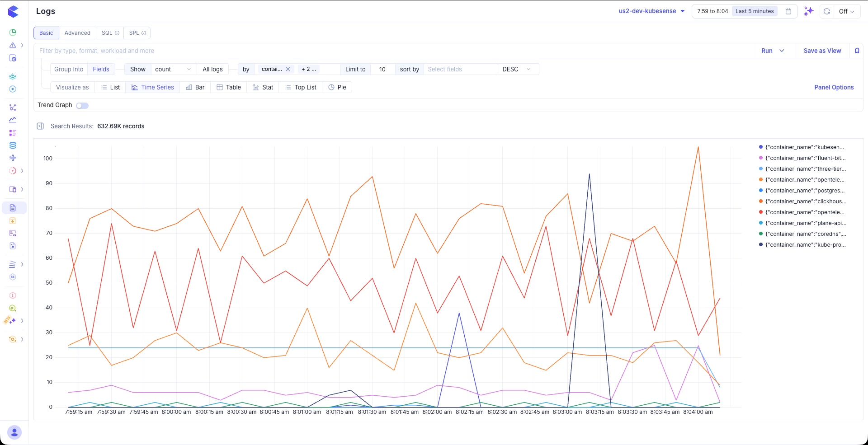Click the sidebar calendar-clock schedule icon
This screenshot has height=445, width=868.
click(13, 58)
